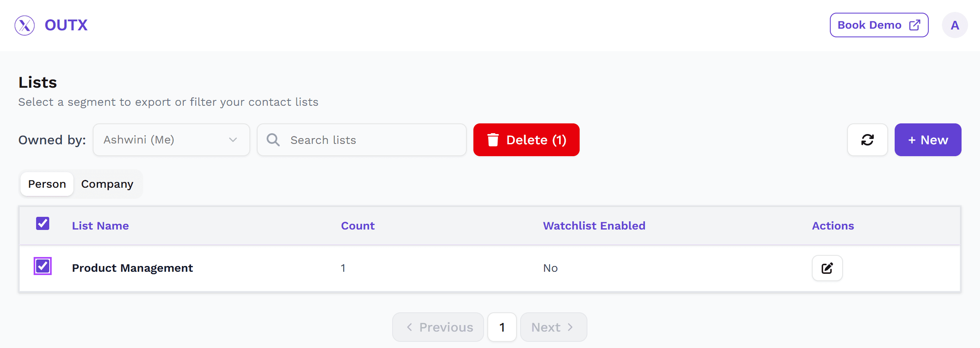980x348 pixels.
Task: Click the magnifier search icon
Action: coord(273,140)
